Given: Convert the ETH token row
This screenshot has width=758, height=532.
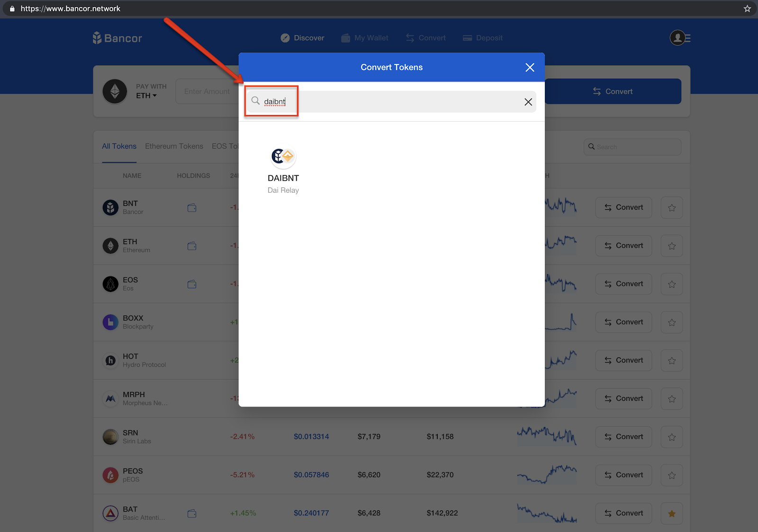Looking at the screenshot, I should (623, 246).
